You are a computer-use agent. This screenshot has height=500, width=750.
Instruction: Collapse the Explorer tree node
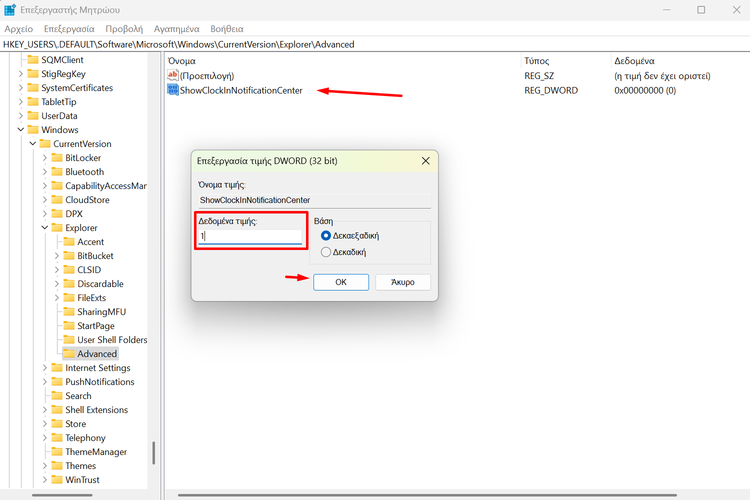(44, 227)
